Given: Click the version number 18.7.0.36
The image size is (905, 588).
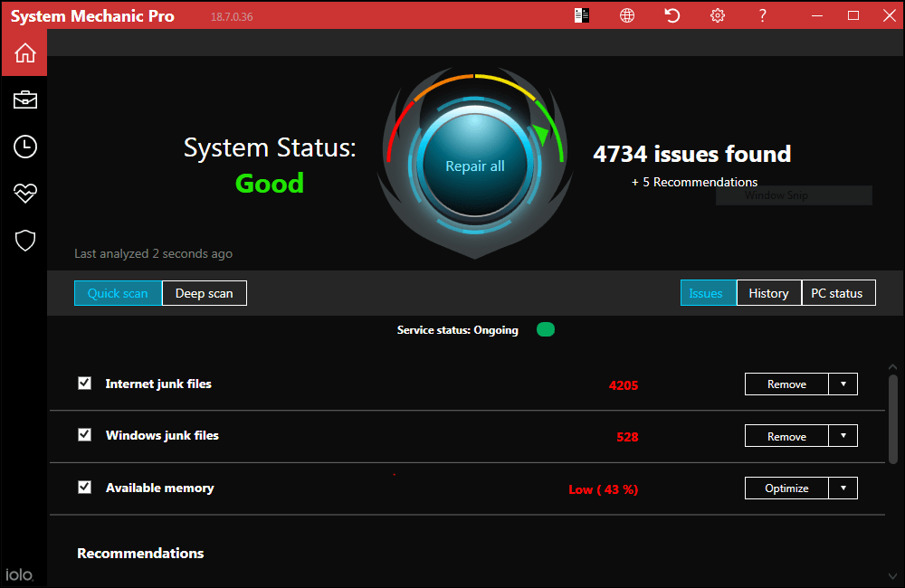Looking at the screenshot, I should pyautogui.click(x=232, y=16).
